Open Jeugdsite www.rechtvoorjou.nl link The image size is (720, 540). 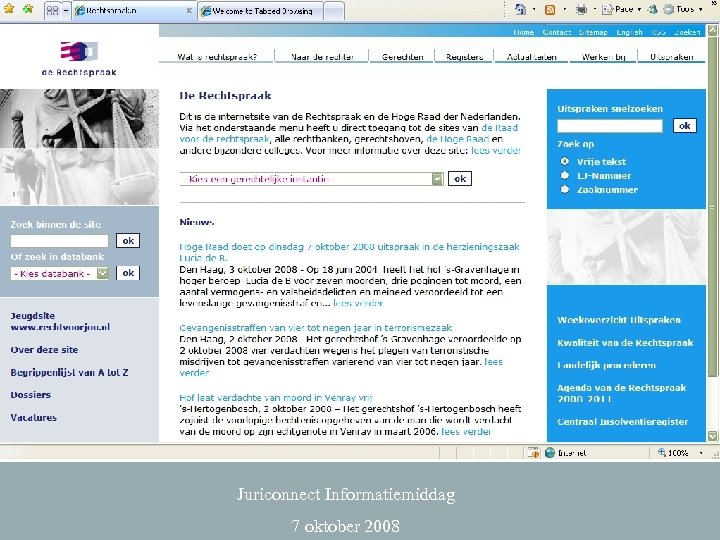tap(60, 321)
